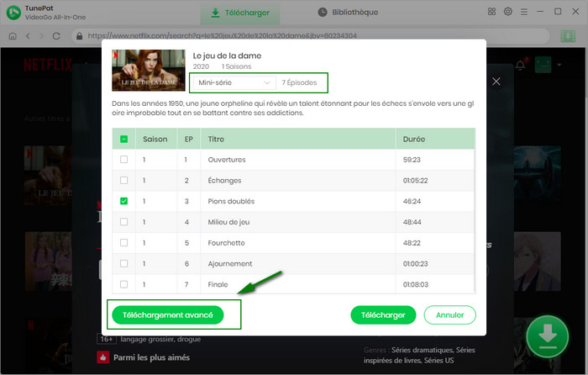This screenshot has width=588, height=375.
Task: Click Le jeu de la dame thumbnail
Action: (149, 70)
